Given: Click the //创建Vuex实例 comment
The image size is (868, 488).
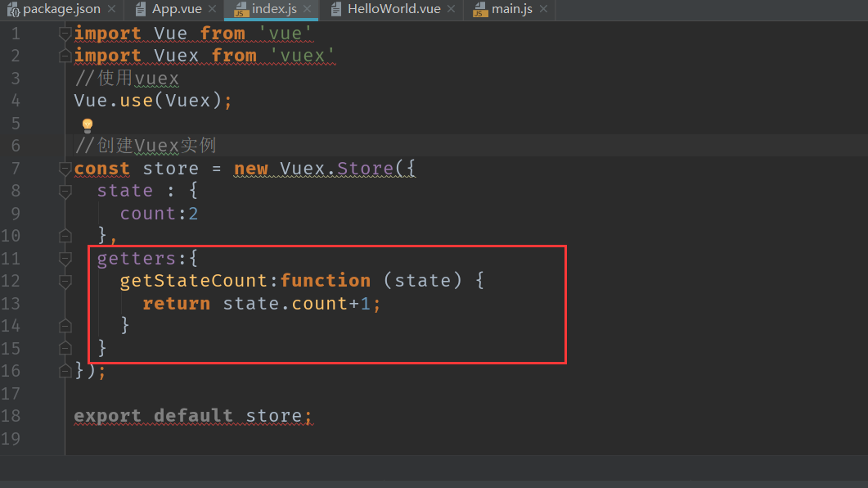Looking at the screenshot, I should click(145, 146).
